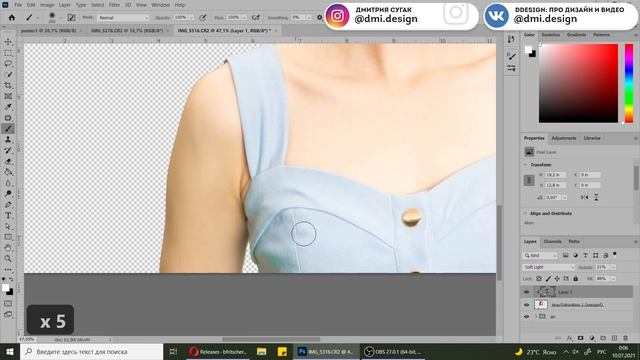640x360 pixels.
Task: Select the Zoom tool
Action: tap(8, 259)
